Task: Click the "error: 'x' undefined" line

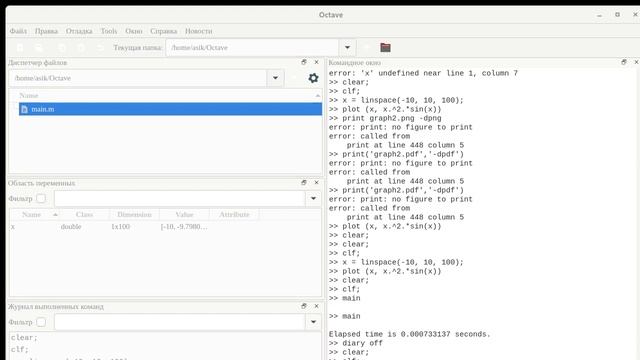Action: coord(423,73)
